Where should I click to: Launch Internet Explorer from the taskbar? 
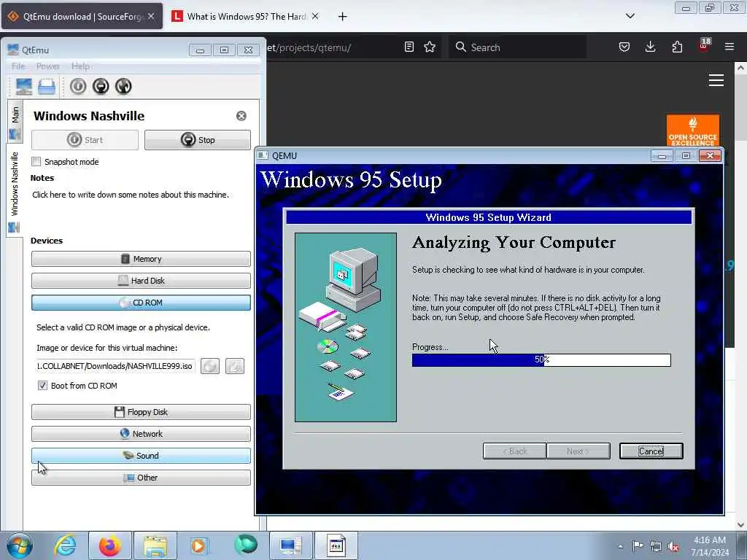[x=65, y=545]
